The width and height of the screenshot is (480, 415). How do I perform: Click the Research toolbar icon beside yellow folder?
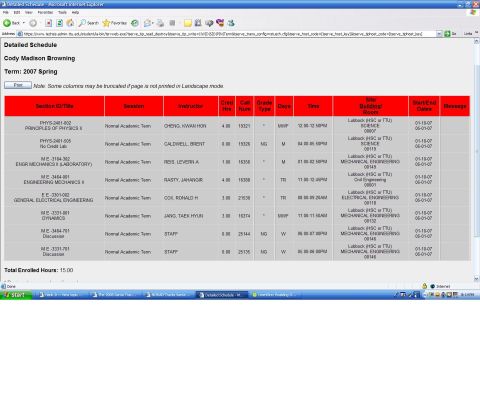pyautogui.click(x=198, y=23)
